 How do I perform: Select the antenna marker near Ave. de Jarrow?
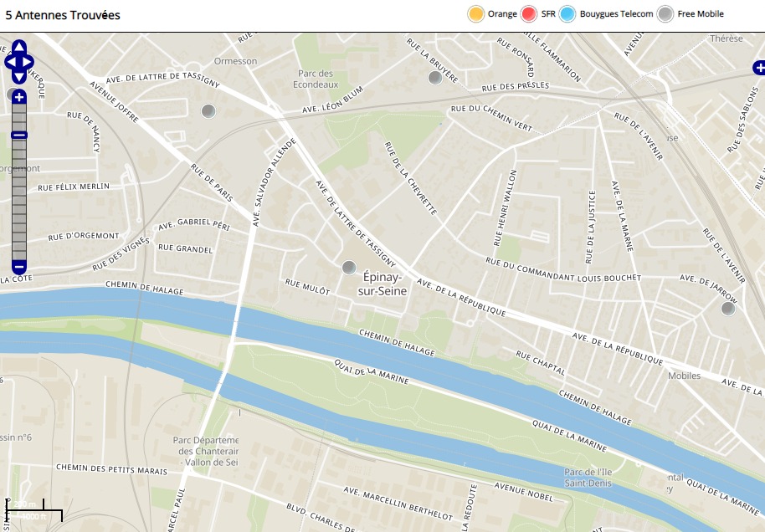[x=728, y=309]
